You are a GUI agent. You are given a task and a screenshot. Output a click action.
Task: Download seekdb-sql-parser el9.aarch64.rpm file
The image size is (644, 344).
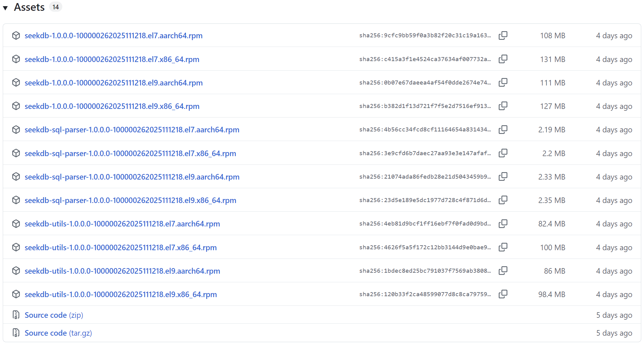(132, 177)
